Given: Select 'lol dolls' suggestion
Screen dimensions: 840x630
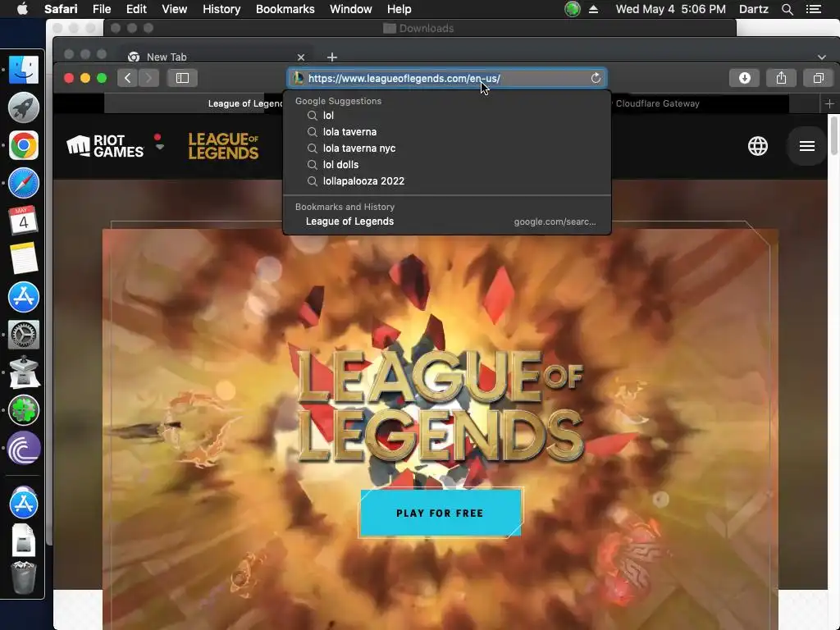Looking at the screenshot, I should click(x=447, y=164).
